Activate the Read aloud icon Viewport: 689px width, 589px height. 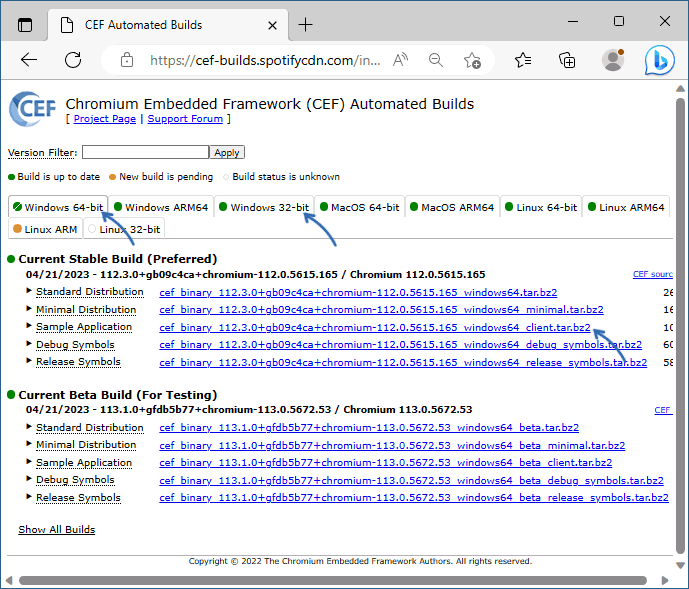tap(400, 60)
